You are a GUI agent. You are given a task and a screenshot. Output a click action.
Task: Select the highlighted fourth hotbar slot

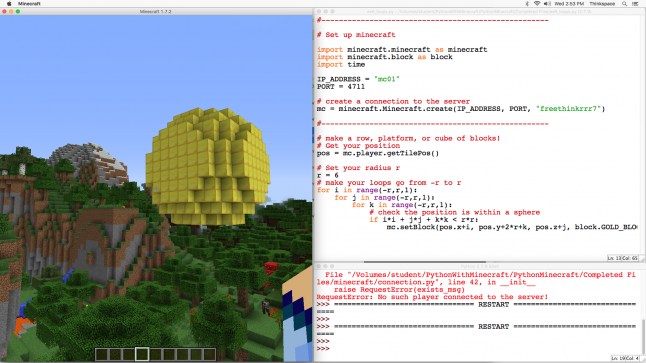[142, 354]
